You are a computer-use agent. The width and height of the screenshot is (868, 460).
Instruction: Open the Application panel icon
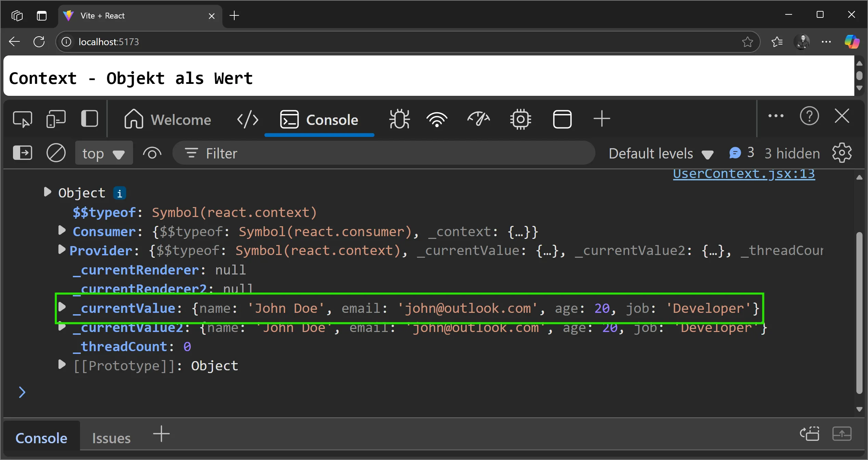coord(562,119)
